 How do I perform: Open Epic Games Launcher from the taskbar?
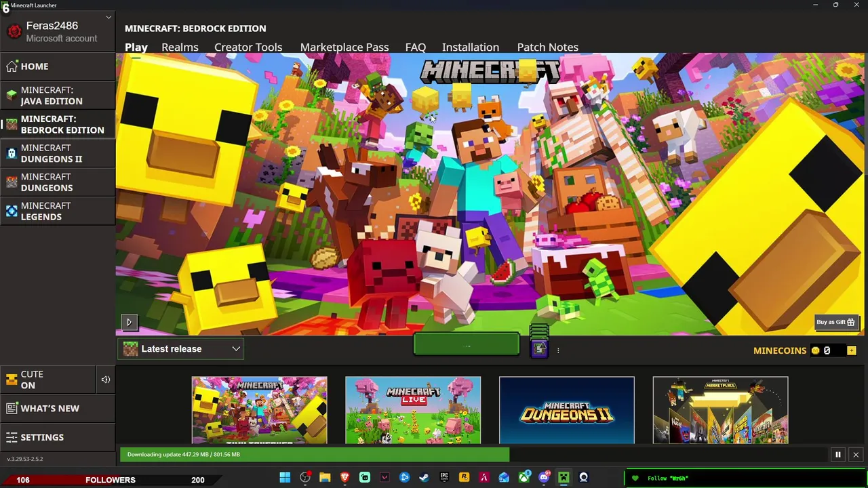pos(444,478)
